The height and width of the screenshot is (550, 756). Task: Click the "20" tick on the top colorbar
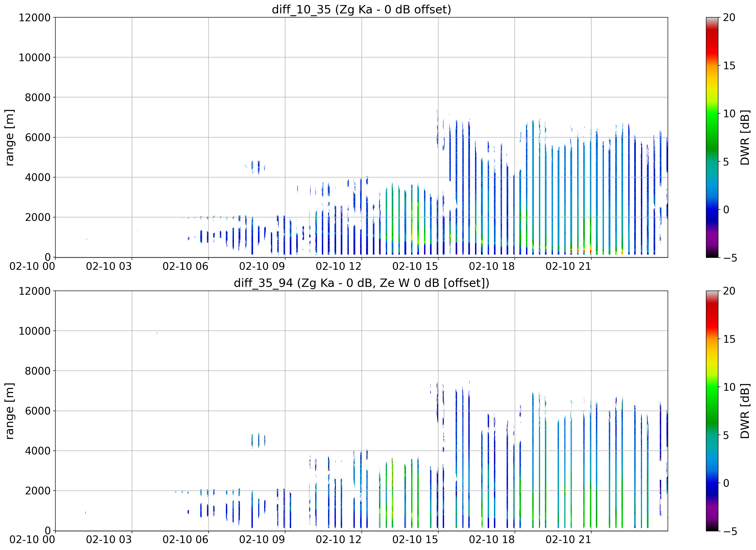(729, 17)
